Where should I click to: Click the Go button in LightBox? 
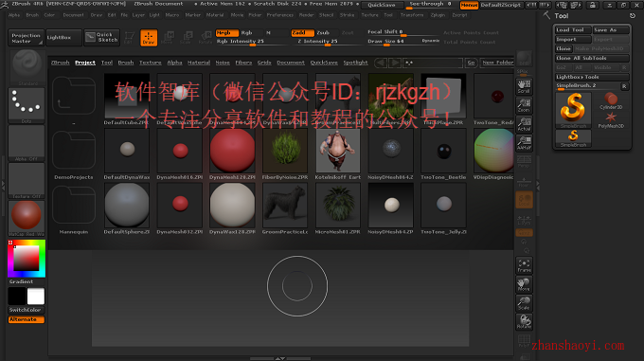[x=471, y=63]
